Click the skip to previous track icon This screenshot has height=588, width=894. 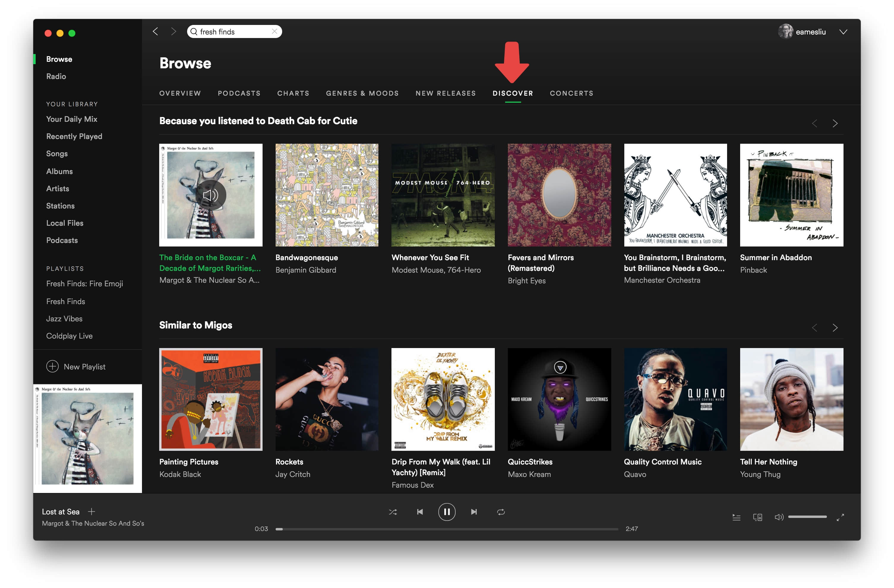coord(419,511)
